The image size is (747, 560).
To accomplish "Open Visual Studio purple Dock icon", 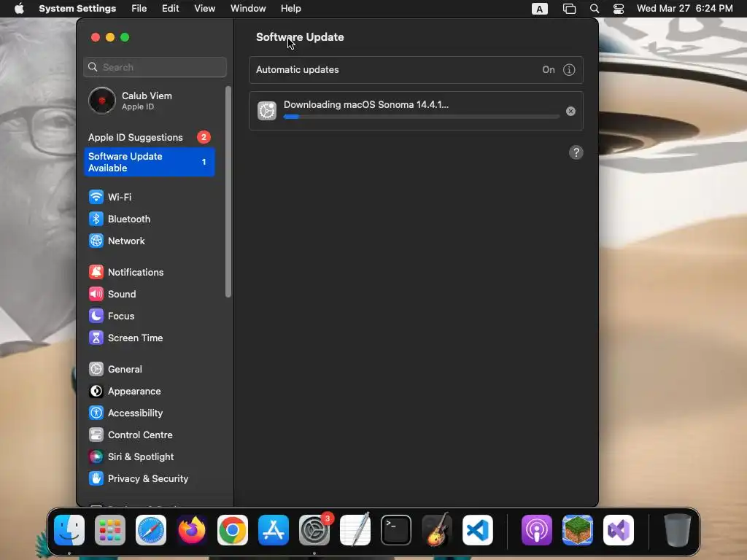I will pos(619,530).
